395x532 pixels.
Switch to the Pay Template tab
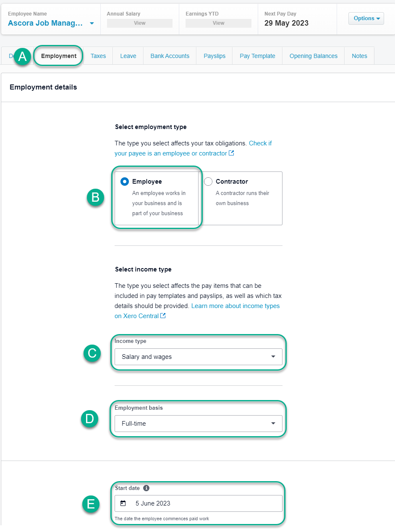257,56
